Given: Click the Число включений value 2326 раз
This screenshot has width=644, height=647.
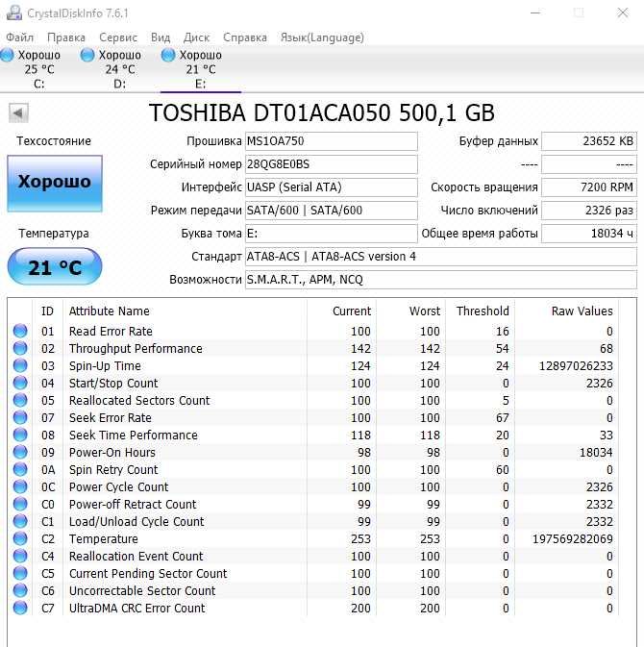Looking at the screenshot, I should [589, 211].
